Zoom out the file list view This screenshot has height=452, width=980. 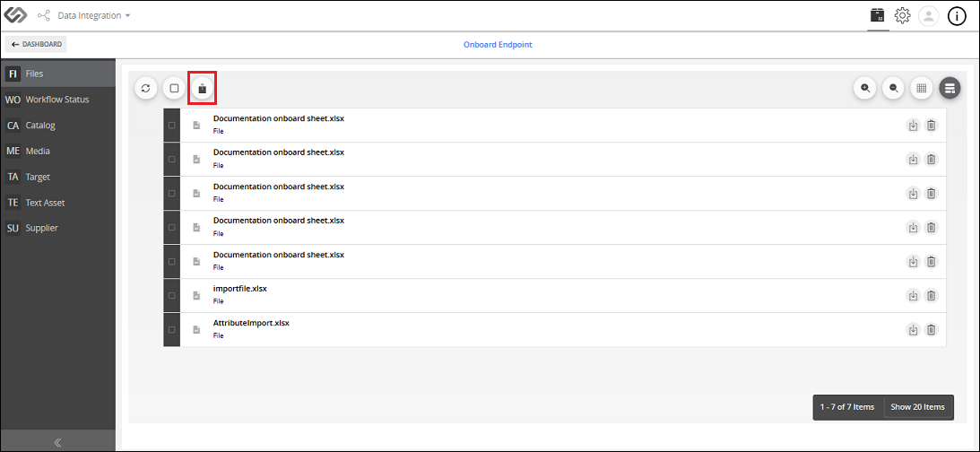[x=894, y=88]
